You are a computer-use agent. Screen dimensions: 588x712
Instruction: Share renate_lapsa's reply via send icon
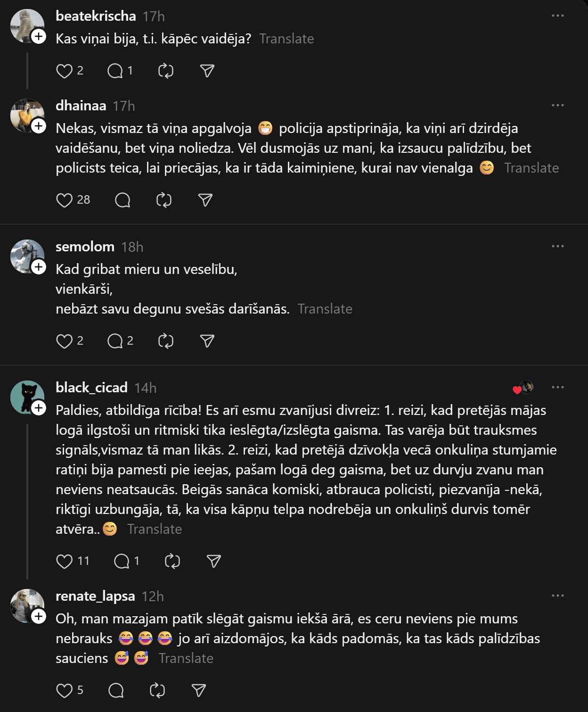point(199,691)
